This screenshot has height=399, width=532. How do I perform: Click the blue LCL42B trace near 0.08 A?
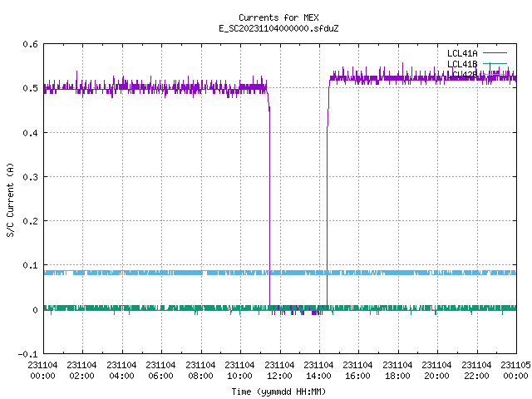point(280,273)
